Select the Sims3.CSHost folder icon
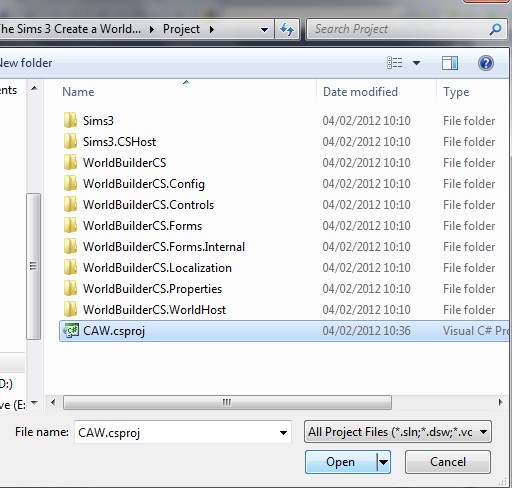 pyautogui.click(x=70, y=141)
